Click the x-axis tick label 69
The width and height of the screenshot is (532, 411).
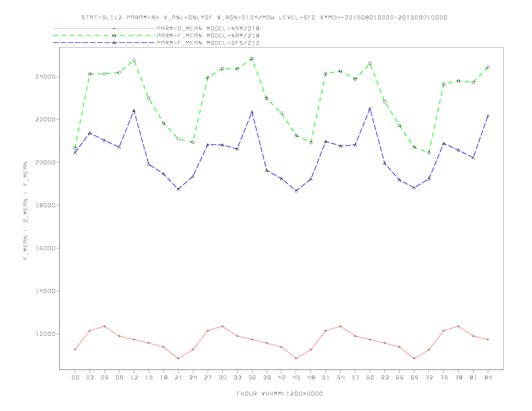point(414,377)
